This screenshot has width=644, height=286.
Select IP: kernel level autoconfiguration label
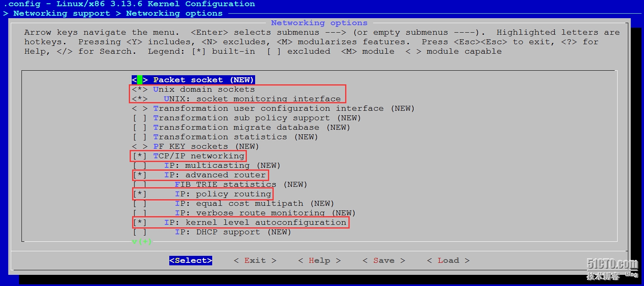(255, 222)
